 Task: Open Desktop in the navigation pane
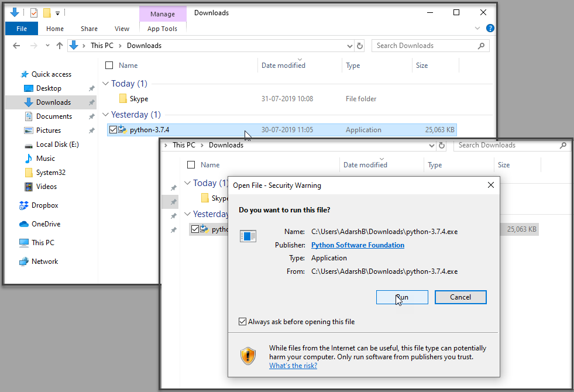49,88
